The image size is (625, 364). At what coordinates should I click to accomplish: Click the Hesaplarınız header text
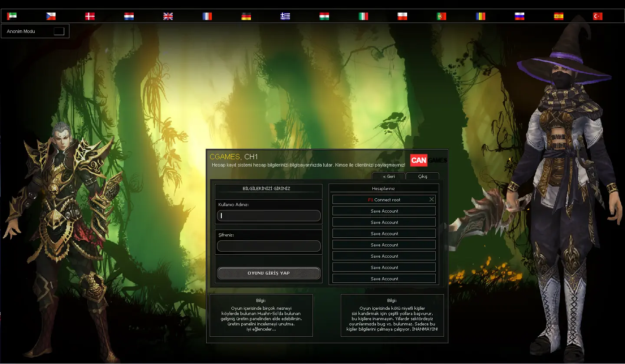click(x=383, y=188)
